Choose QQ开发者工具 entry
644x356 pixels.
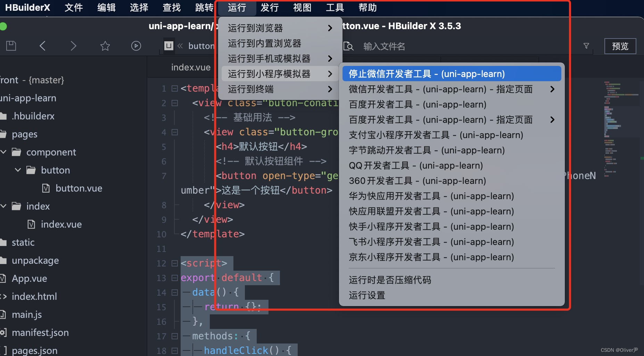tap(452, 166)
